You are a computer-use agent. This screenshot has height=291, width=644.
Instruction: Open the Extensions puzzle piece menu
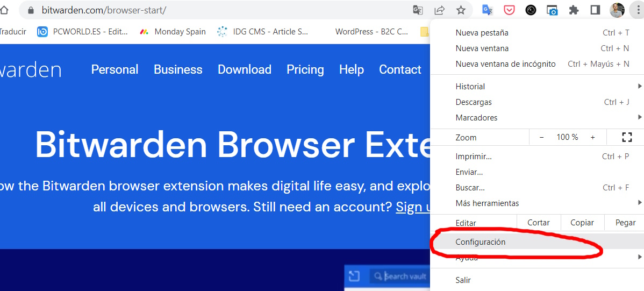click(574, 10)
